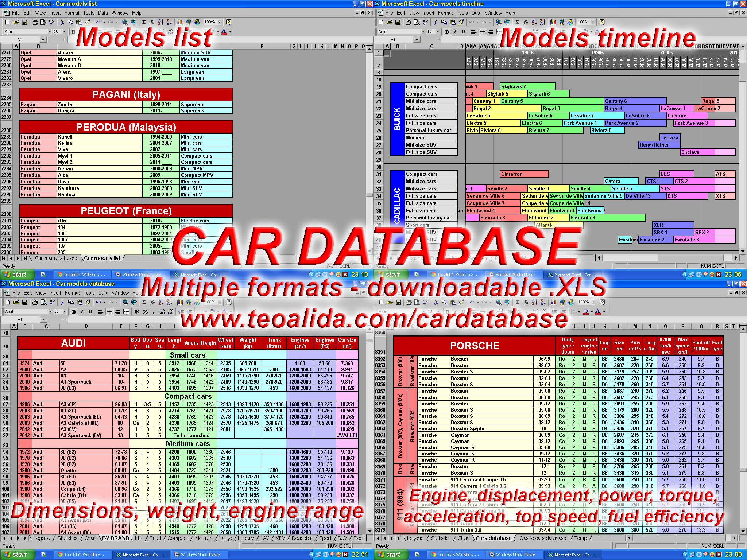
Task: Click Cut scissors icon in Car models list window
Action: pyautogui.click(x=62, y=22)
